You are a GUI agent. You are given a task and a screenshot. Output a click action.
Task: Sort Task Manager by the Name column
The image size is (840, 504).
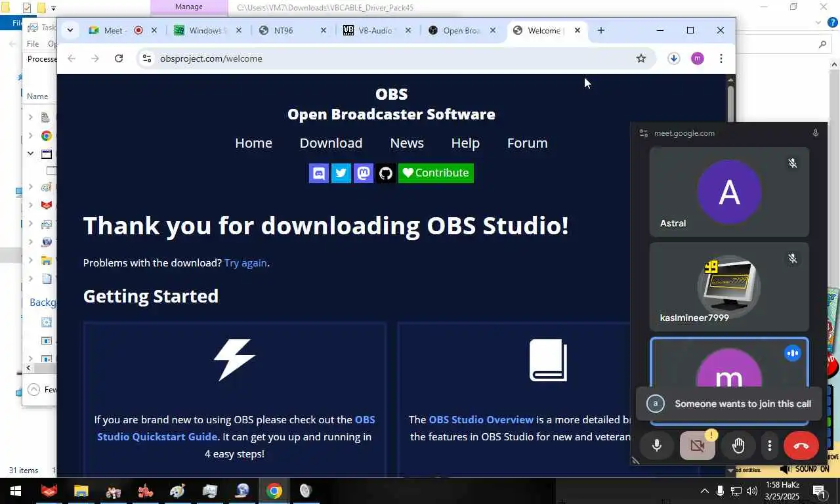(x=37, y=96)
